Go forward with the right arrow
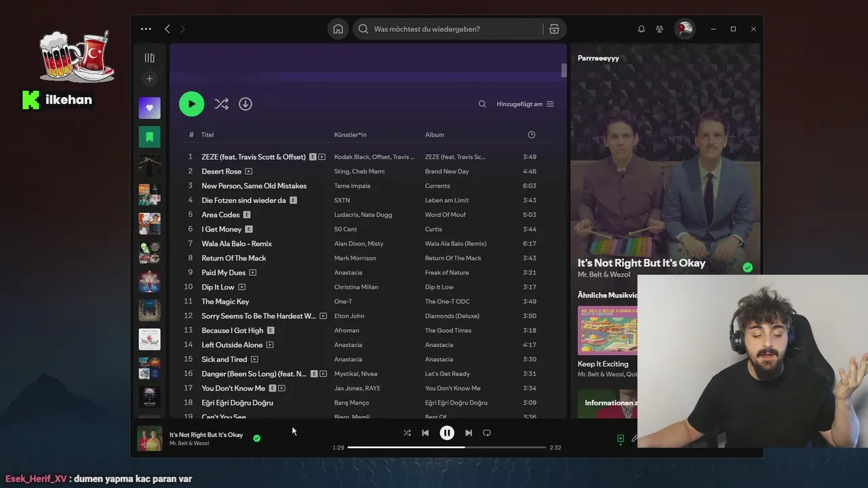The height and width of the screenshot is (488, 868). point(182,29)
